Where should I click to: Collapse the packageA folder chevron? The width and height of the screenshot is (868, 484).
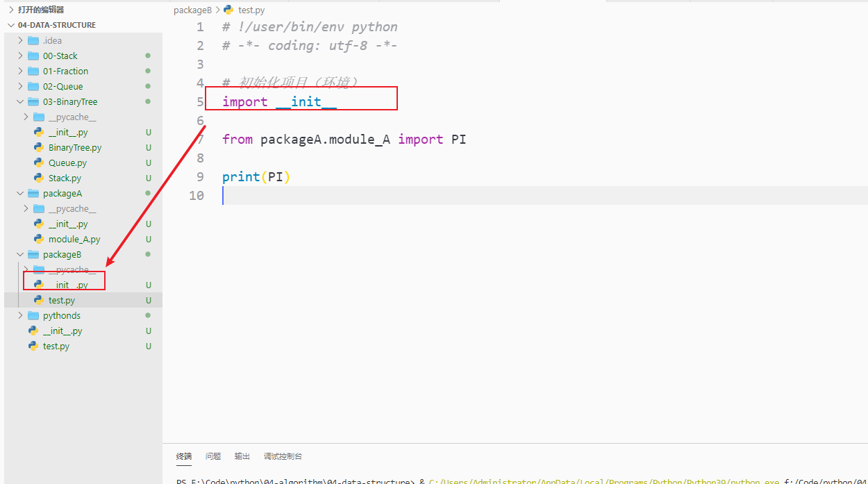tap(20, 193)
